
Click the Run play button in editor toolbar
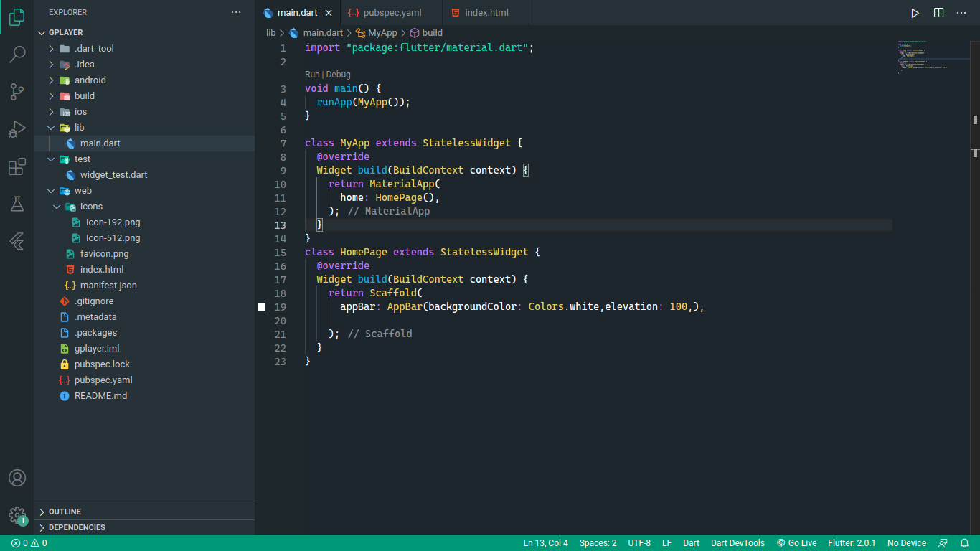coord(915,13)
